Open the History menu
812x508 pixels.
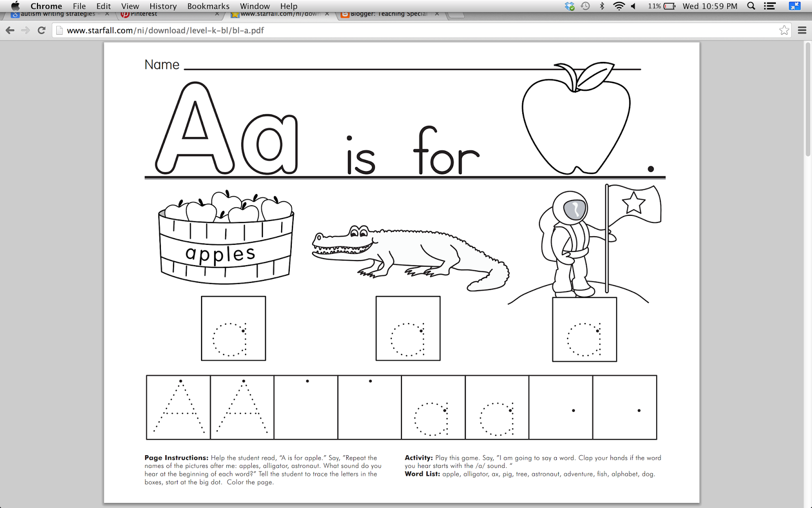pos(163,6)
